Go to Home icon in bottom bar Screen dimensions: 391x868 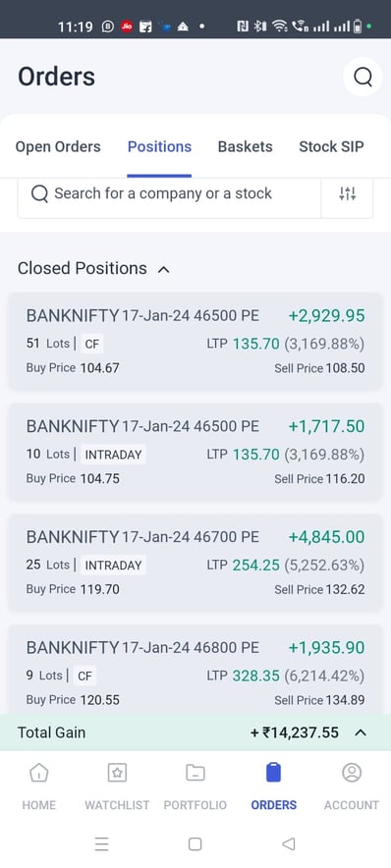point(38,772)
